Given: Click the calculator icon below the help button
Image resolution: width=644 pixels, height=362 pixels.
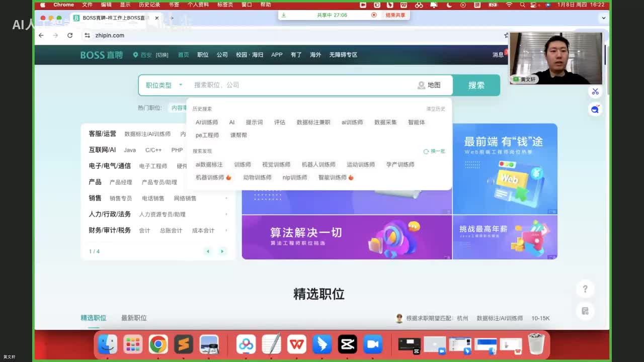Looking at the screenshot, I should coord(585,311).
